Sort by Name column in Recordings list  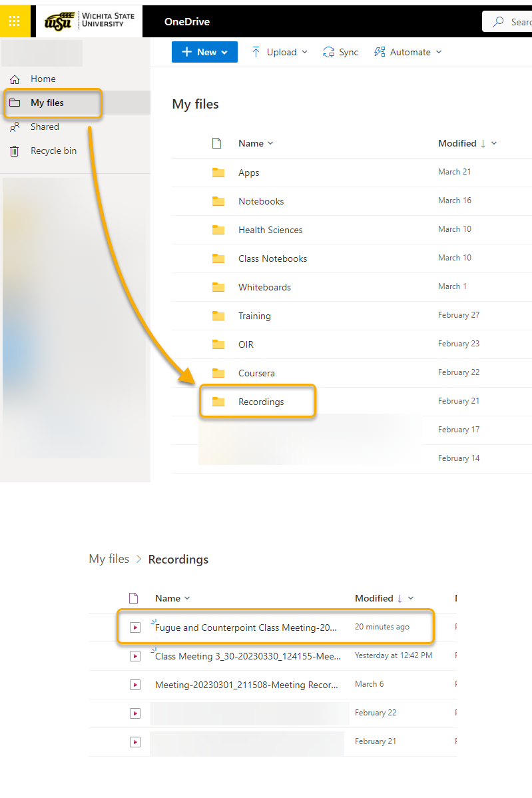point(172,598)
